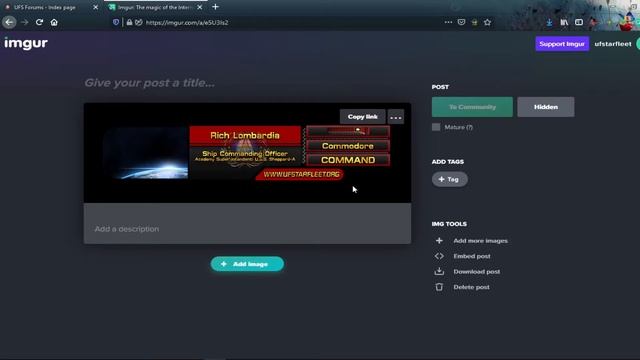Bookmark this page with the star icon

487,22
